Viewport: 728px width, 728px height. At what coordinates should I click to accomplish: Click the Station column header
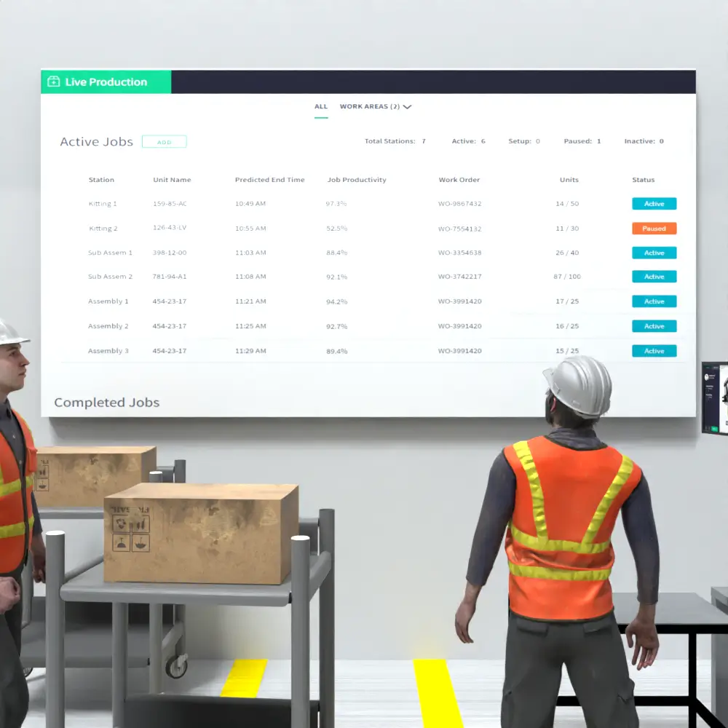pyautogui.click(x=101, y=180)
